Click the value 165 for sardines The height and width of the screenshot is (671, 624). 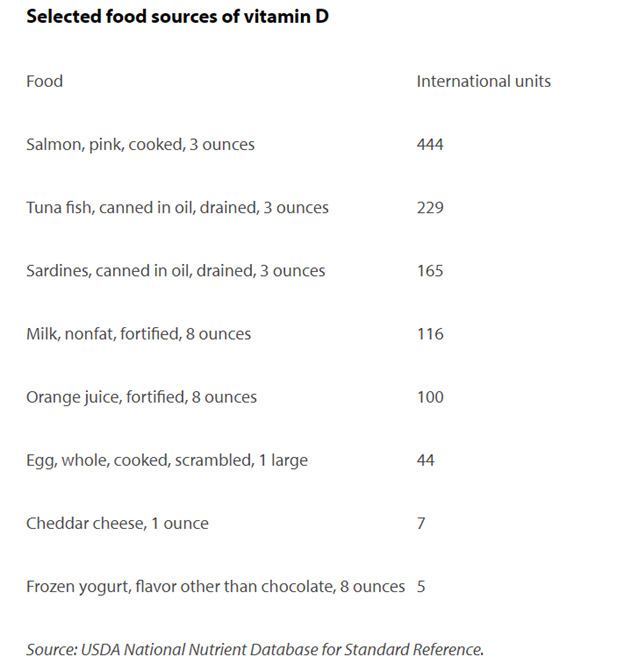430,270
